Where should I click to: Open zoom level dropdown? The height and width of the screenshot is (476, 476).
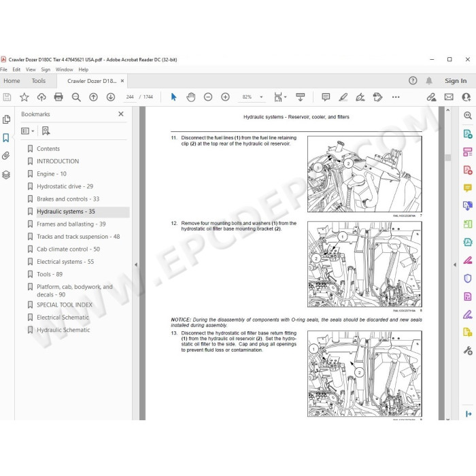[x=261, y=97]
